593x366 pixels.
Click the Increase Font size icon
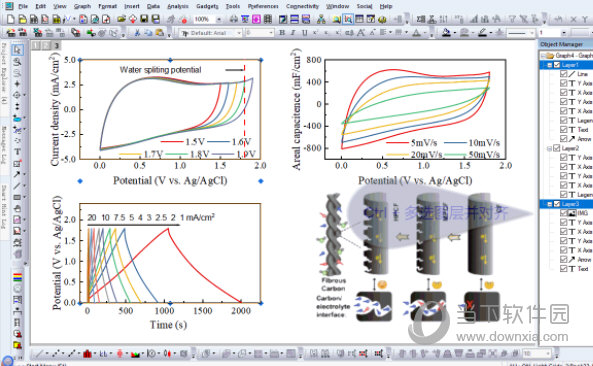361,33
